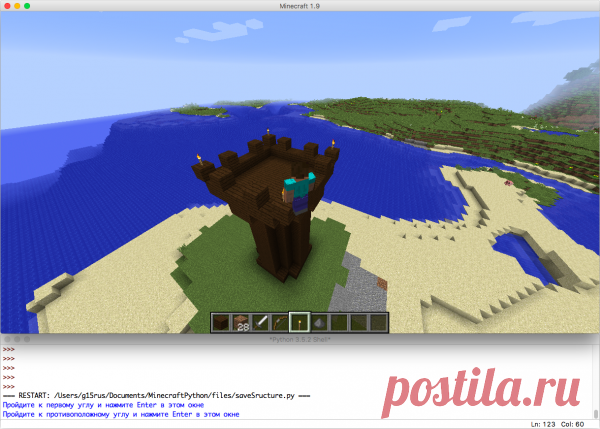Select the bow in the hotbar

(x=280, y=323)
